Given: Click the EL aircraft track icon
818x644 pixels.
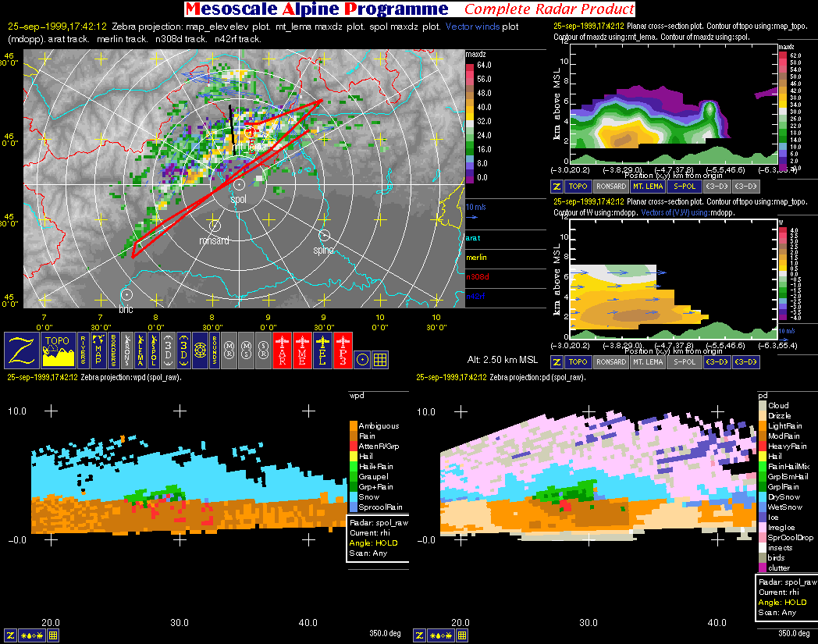Looking at the screenshot, I should [323, 350].
